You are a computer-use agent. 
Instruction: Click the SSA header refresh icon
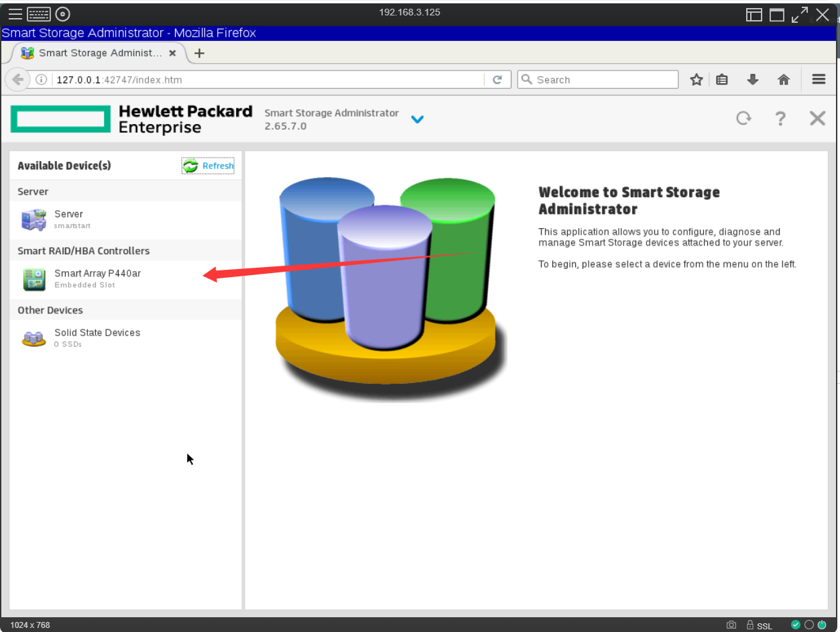coord(743,119)
